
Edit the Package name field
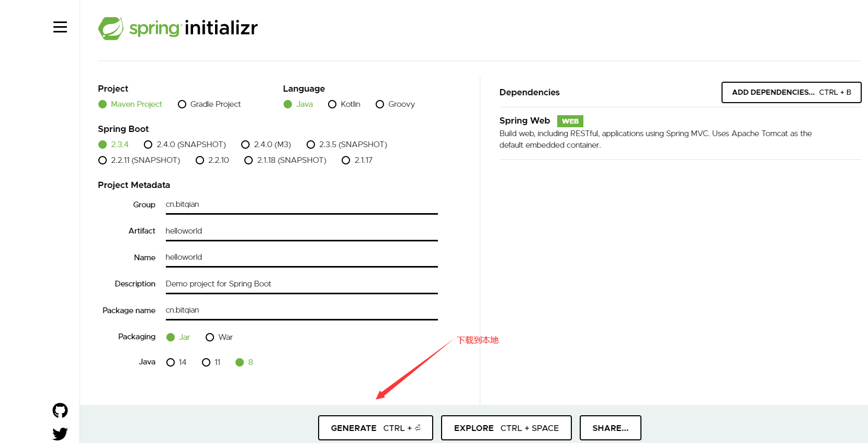coord(301,311)
